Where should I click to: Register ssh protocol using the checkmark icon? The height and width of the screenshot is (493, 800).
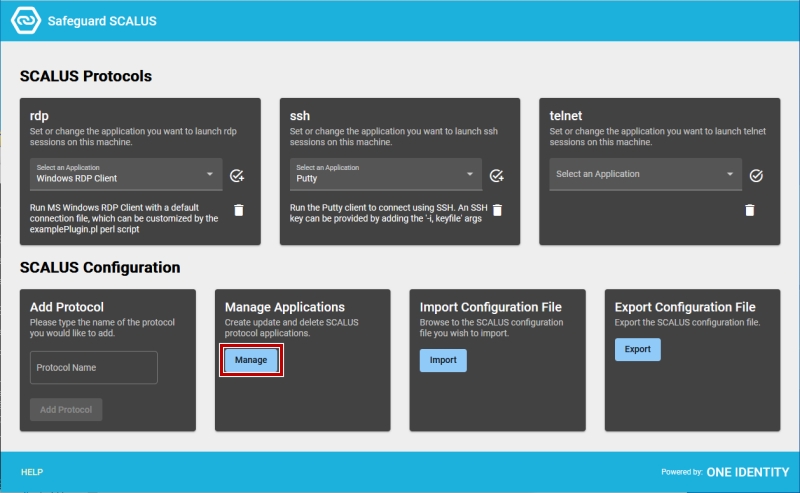[x=496, y=176]
